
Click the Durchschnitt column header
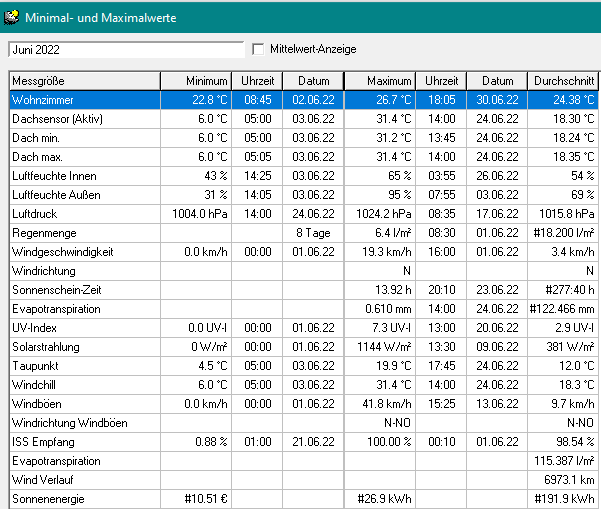coord(563,81)
